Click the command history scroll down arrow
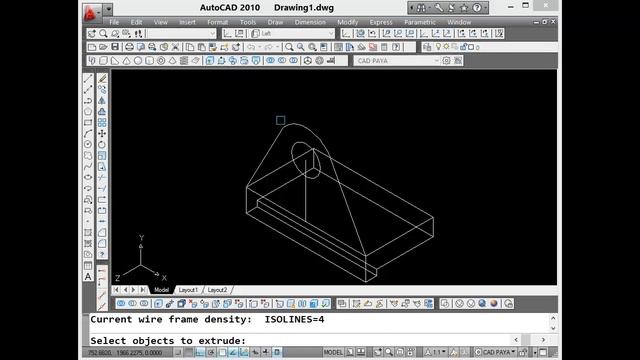The height and width of the screenshot is (360, 640). (x=553, y=328)
